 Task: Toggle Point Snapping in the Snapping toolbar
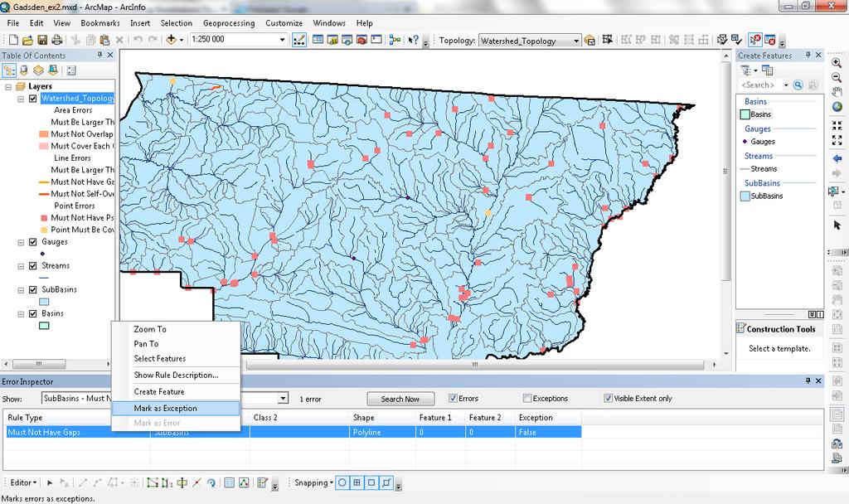coord(342,482)
